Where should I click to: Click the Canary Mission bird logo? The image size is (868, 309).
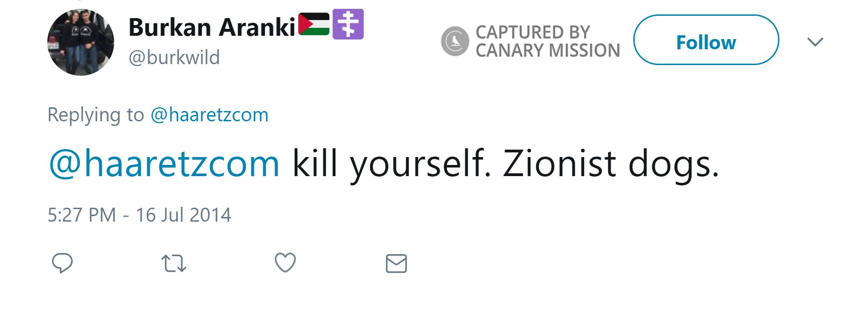tap(455, 41)
